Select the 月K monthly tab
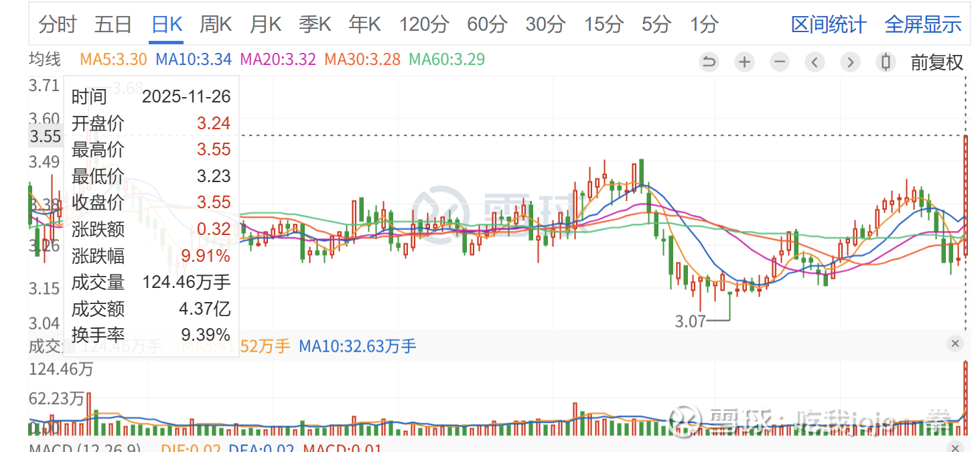 pos(265,25)
